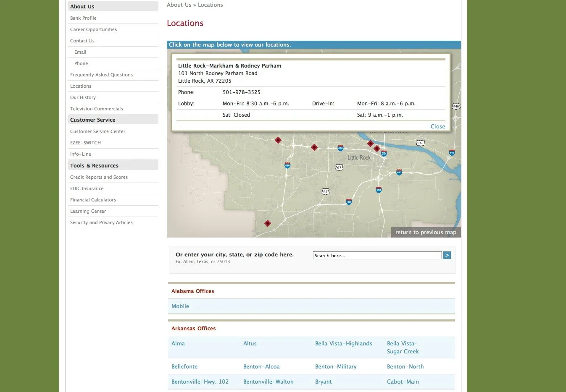Image resolution: width=566 pixels, height=392 pixels.
Task: Click the red marker near I-630
Action: click(314, 147)
